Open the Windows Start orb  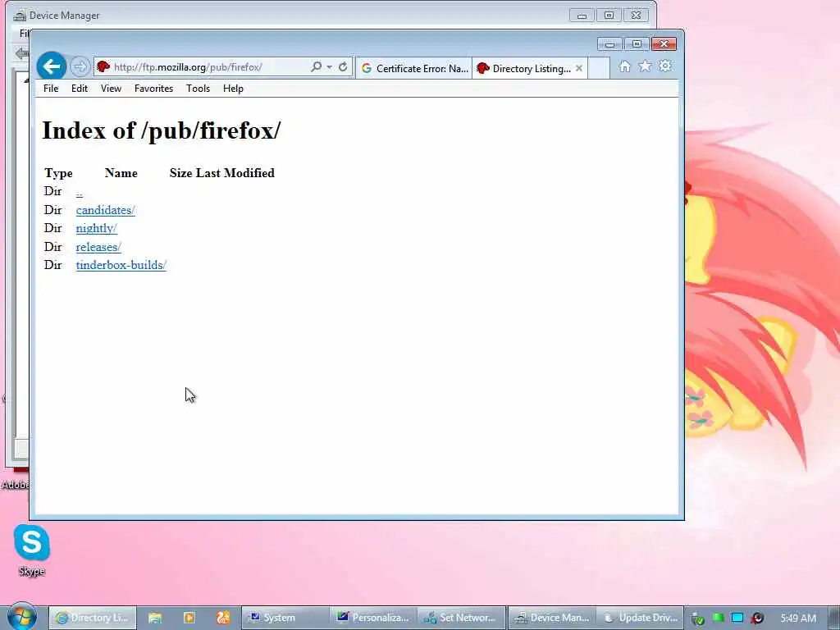point(22,617)
